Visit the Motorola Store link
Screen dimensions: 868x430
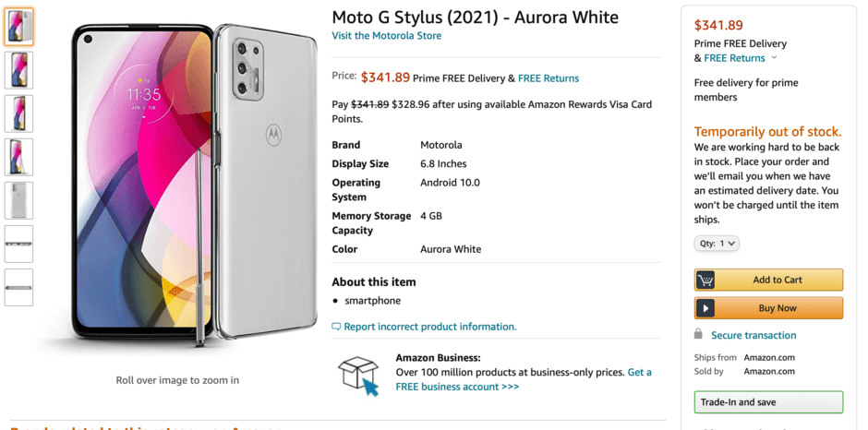tap(387, 36)
